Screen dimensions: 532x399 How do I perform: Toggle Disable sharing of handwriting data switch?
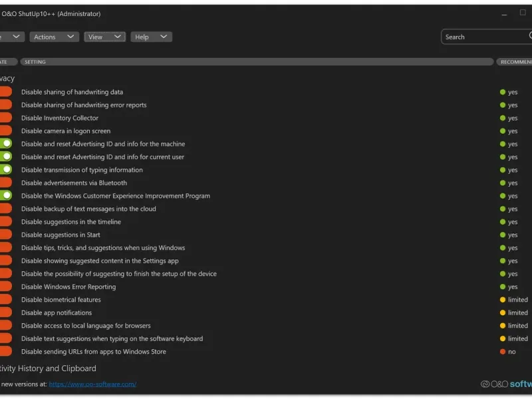(6, 92)
